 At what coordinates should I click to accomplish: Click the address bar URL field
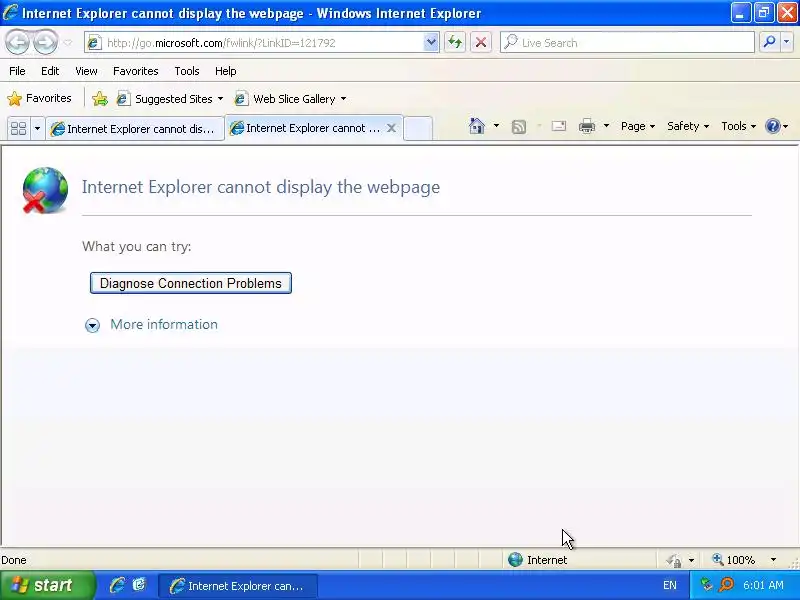(x=255, y=43)
